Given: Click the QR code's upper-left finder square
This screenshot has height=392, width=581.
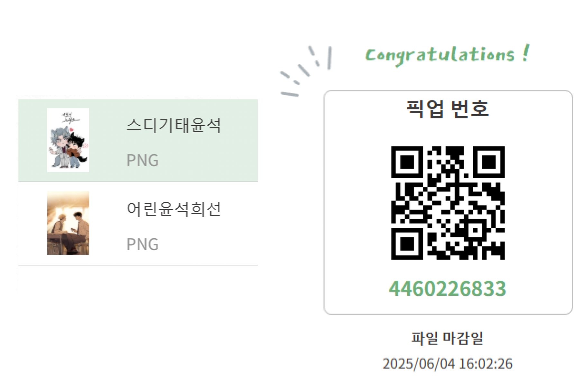Looking at the screenshot, I should (x=407, y=162).
